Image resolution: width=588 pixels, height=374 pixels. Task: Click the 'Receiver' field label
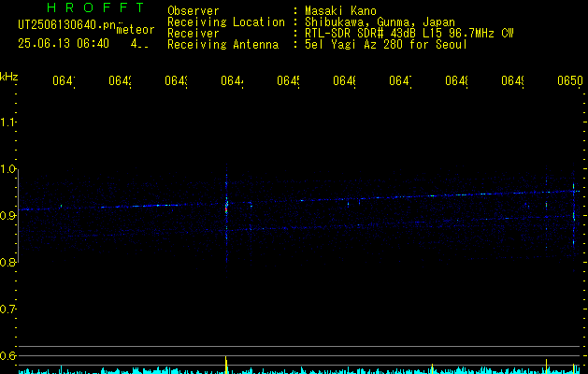click(194, 34)
